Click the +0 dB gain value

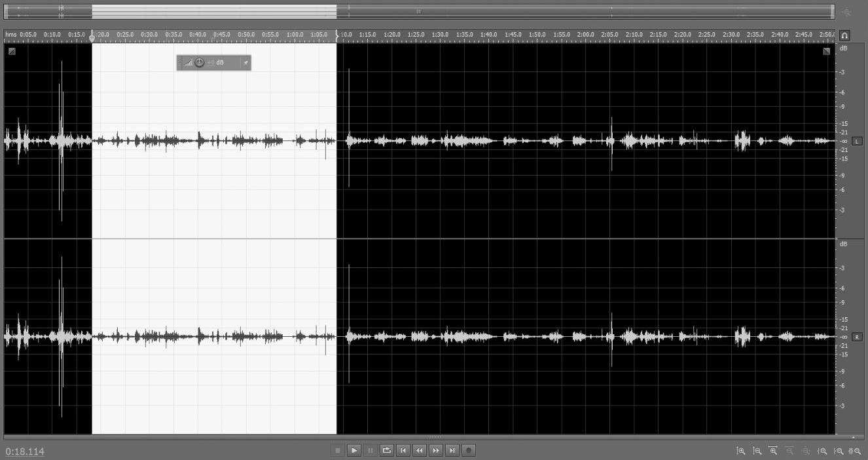click(x=215, y=63)
